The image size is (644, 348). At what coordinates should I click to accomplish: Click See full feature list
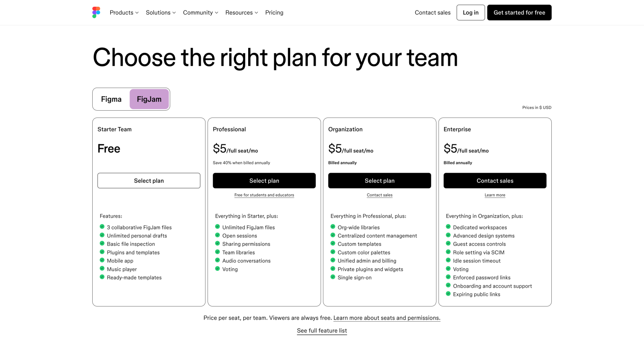[322, 330]
